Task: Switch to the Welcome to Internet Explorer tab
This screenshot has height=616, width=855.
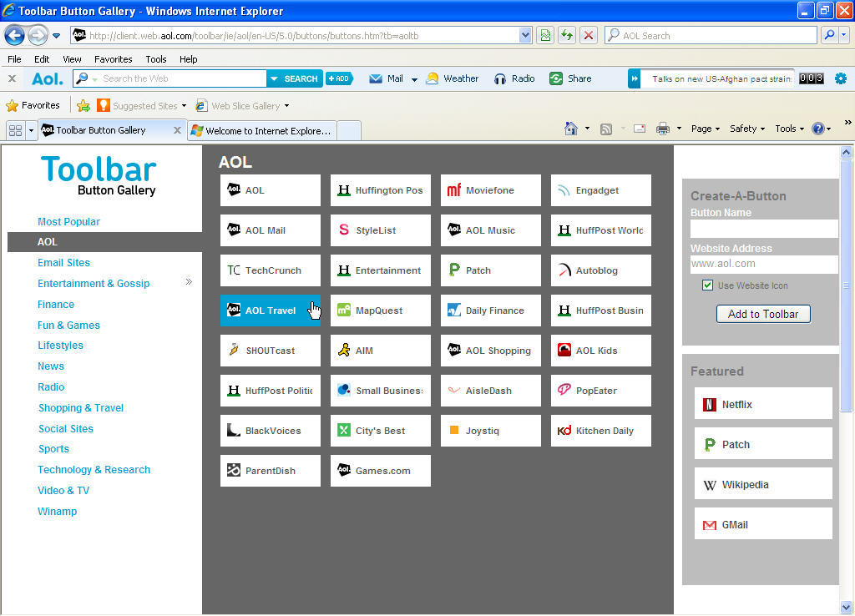Action: coord(266,130)
